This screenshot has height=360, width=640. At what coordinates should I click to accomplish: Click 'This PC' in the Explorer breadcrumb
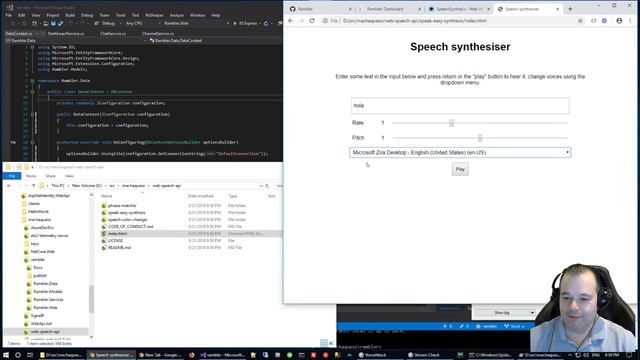[58, 186]
